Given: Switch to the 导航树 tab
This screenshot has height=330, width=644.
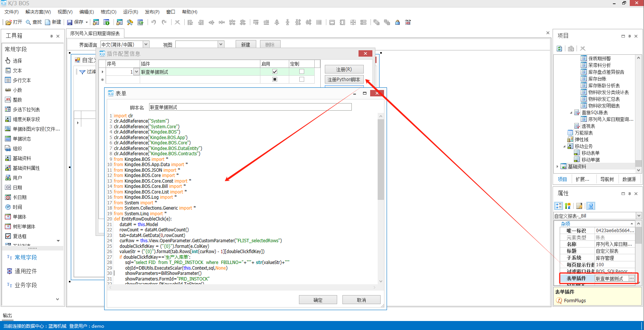Looking at the screenshot, I should (607, 179).
